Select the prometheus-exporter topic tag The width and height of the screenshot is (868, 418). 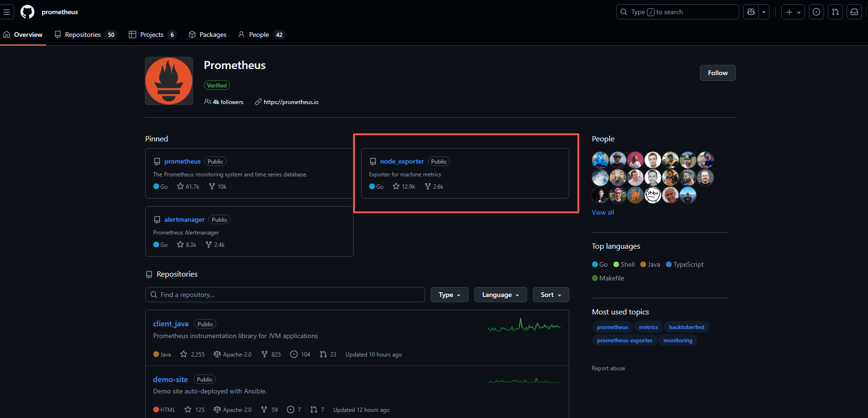pos(624,340)
